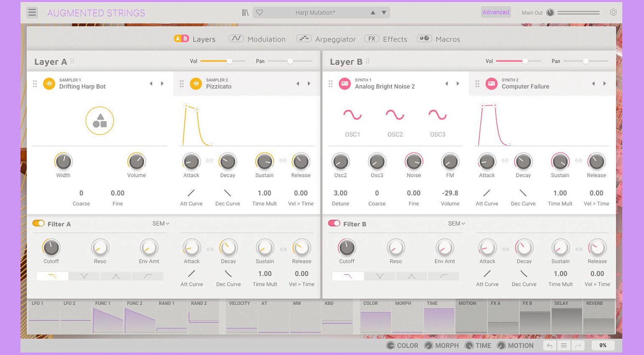This screenshot has width=644, height=355.
Task: Click the MOTION macro button in bottom bar
Action: pyautogui.click(x=515, y=346)
